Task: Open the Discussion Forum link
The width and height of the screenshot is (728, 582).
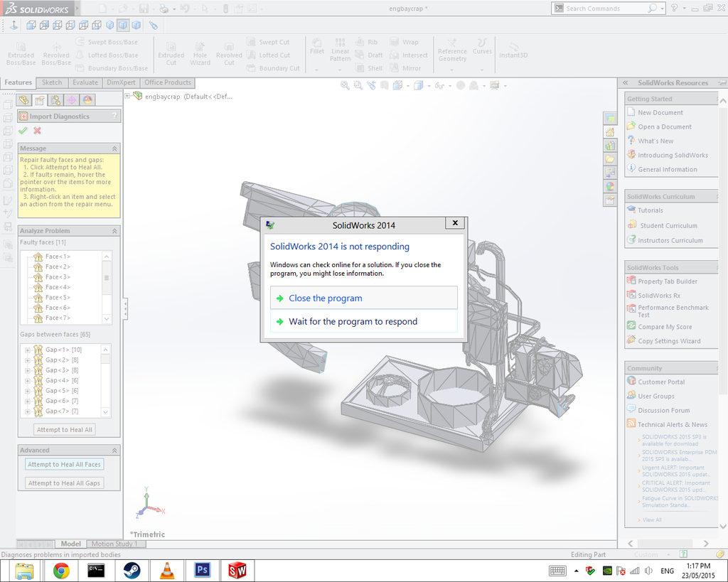Action: click(658, 410)
